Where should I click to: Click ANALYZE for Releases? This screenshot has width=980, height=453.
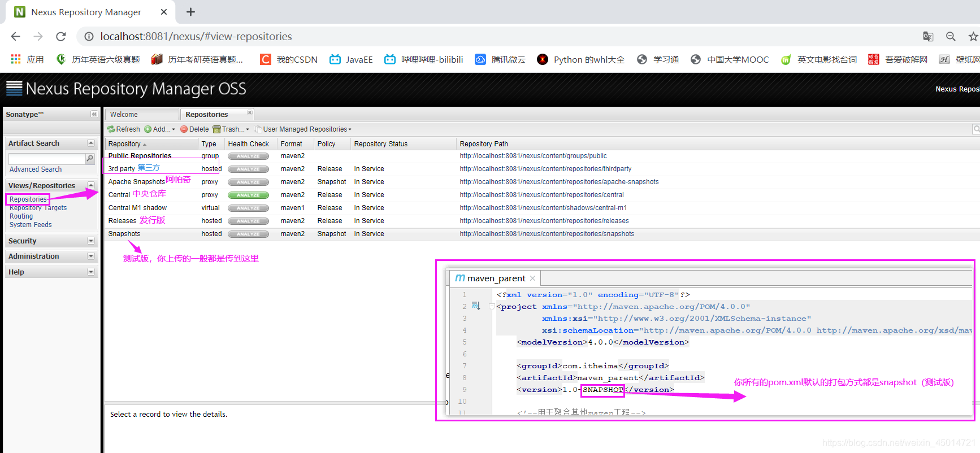point(248,221)
